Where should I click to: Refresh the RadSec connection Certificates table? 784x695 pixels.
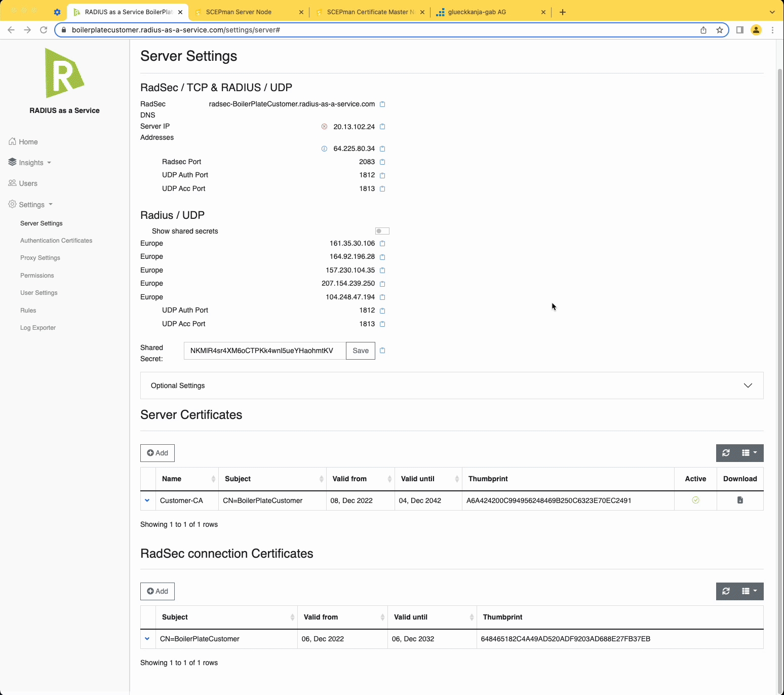726,591
